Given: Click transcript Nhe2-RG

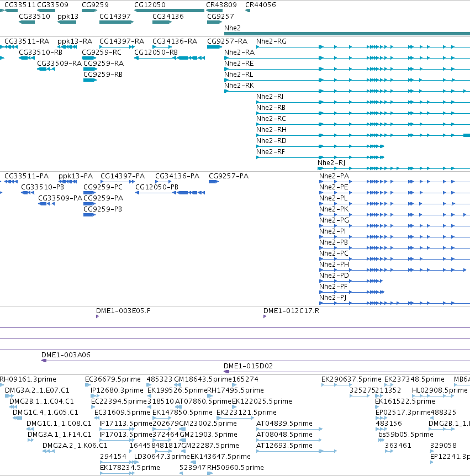Looking at the screenshot, I should pyautogui.click(x=271, y=41).
